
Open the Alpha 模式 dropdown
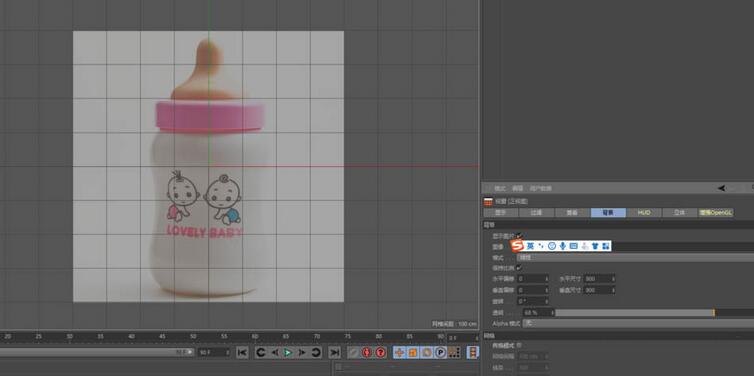tap(638, 323)
